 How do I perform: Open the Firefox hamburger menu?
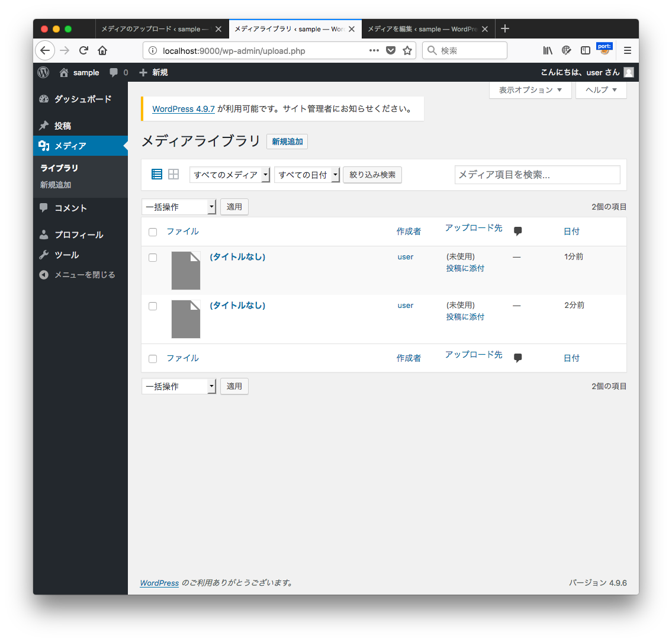627,50
